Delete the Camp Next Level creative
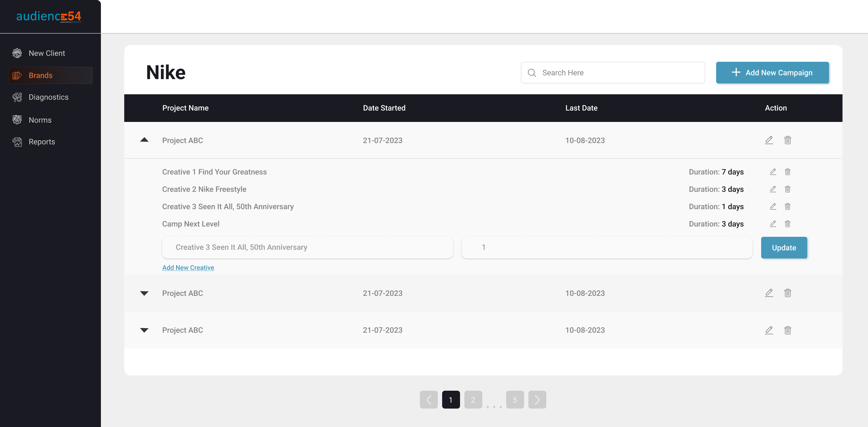Image resolution: width=868 pixels, height=427 pixels. [787, 224]
